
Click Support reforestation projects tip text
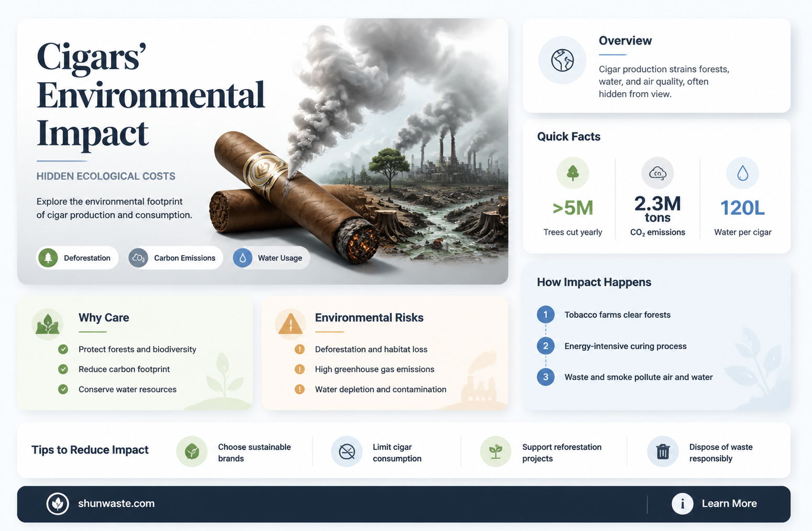click(x=562, y=452)
